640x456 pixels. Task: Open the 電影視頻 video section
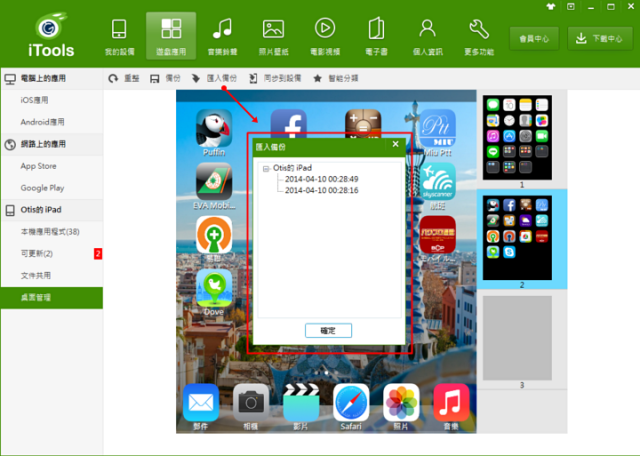point(325,36)
